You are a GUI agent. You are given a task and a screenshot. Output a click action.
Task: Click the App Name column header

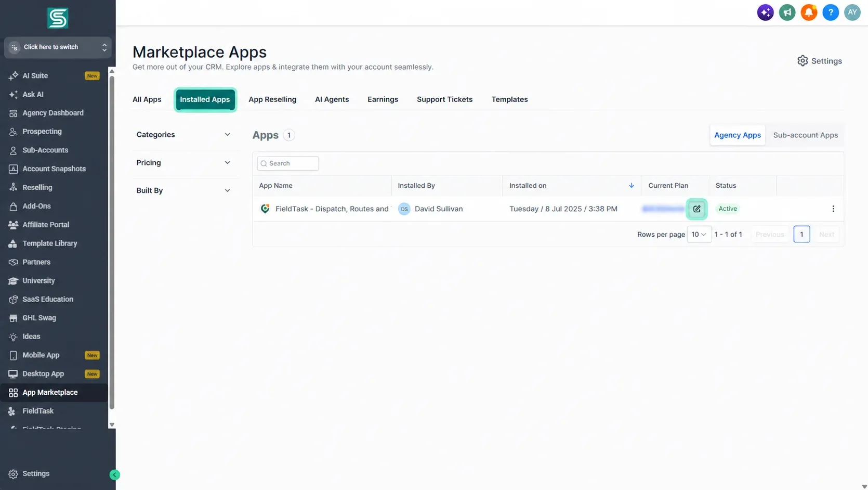(x=276, y=186)
